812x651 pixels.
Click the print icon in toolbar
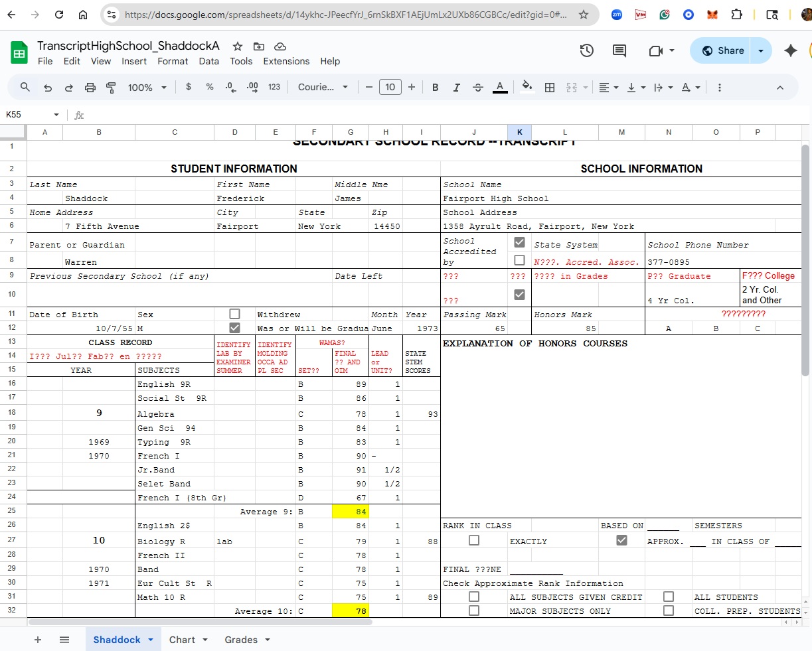pos(90,88)
